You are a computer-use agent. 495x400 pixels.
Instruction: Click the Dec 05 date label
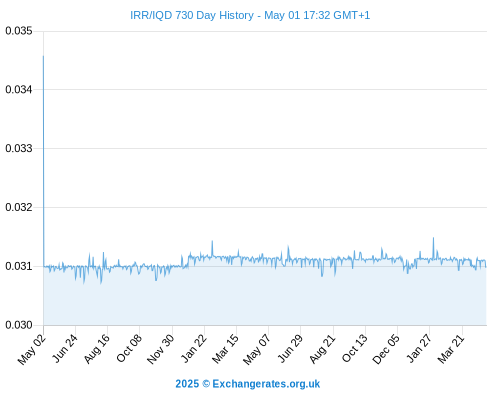(386, 349)
